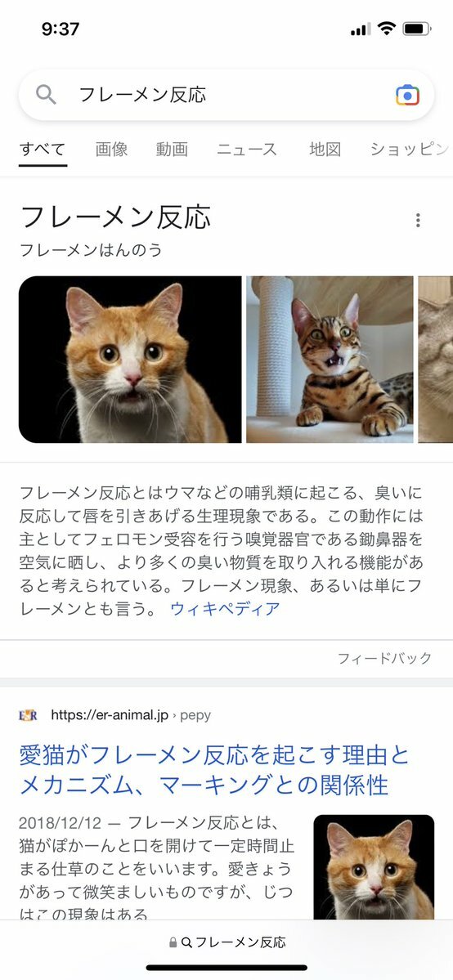Tap the lock icon in bottom address bar

(x=173, y=942)
